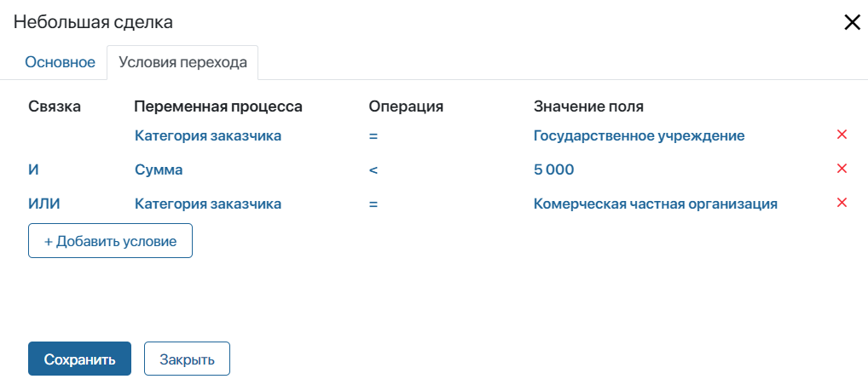
Task: Delete the Государственное учреждение condition row
Action: pos(842,135)
